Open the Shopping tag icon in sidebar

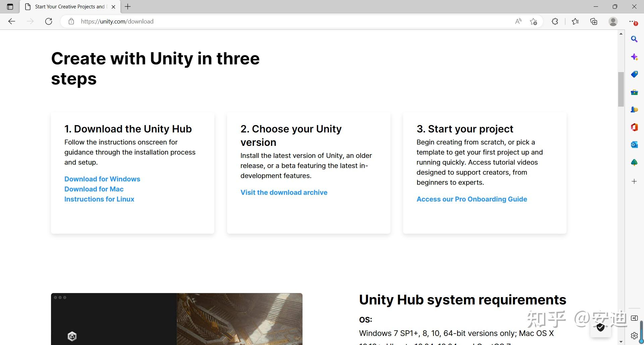(x=634, y=74)
